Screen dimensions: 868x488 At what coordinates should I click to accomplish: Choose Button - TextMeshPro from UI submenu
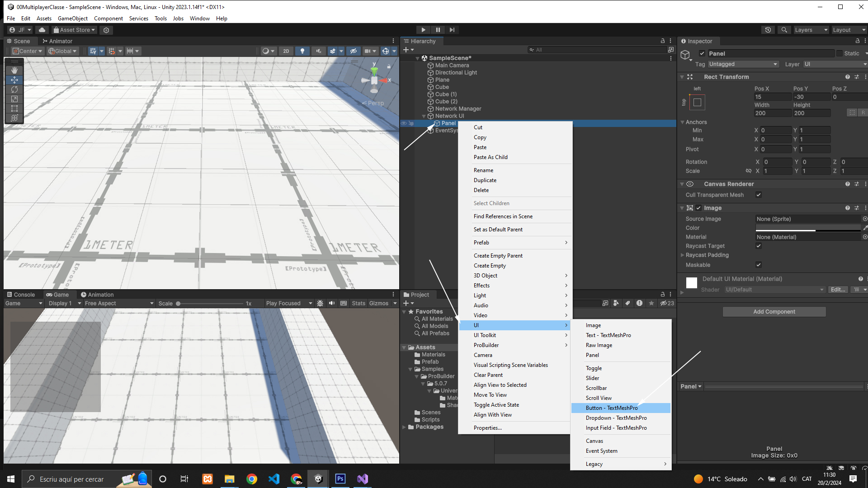(611, 408)
